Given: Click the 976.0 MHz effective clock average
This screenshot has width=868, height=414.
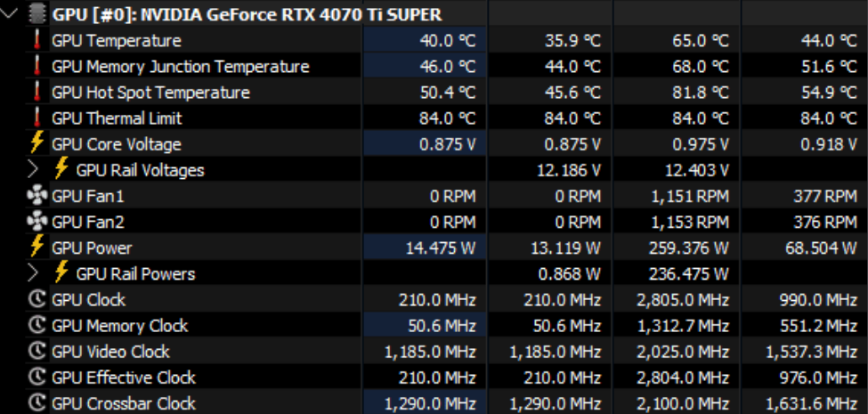Looking at the screenshot, I should [818, 377].
